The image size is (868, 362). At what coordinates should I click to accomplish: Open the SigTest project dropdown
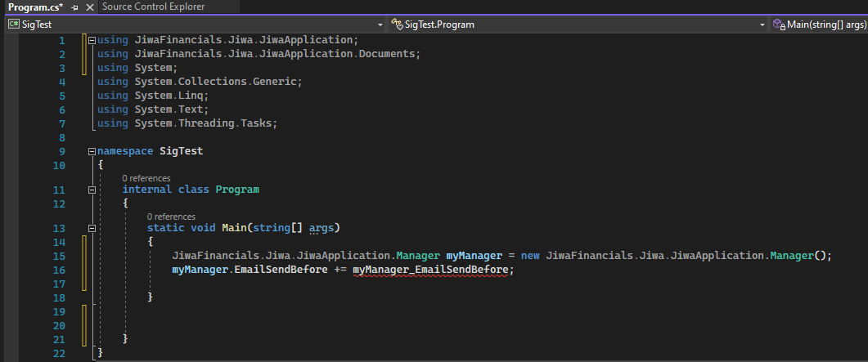pos(380,25)
